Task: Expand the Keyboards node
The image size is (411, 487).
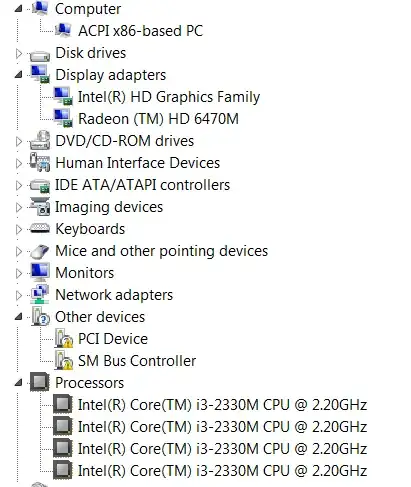Action: tap(19, 229)
